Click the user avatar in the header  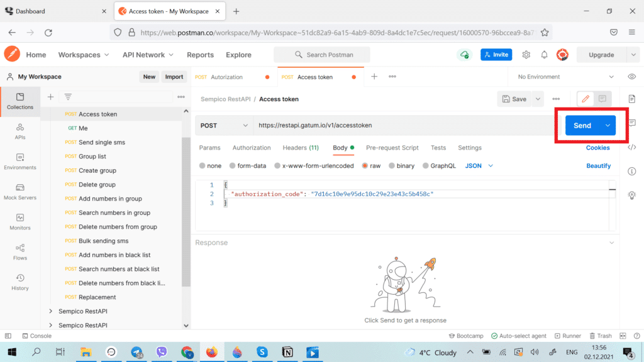(x=562, y=55)
